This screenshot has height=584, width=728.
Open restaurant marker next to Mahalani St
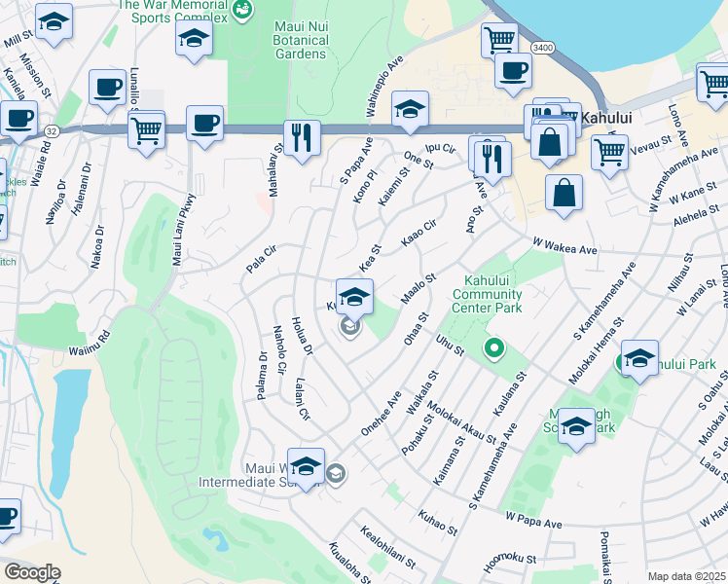click(x=302, y=141)
